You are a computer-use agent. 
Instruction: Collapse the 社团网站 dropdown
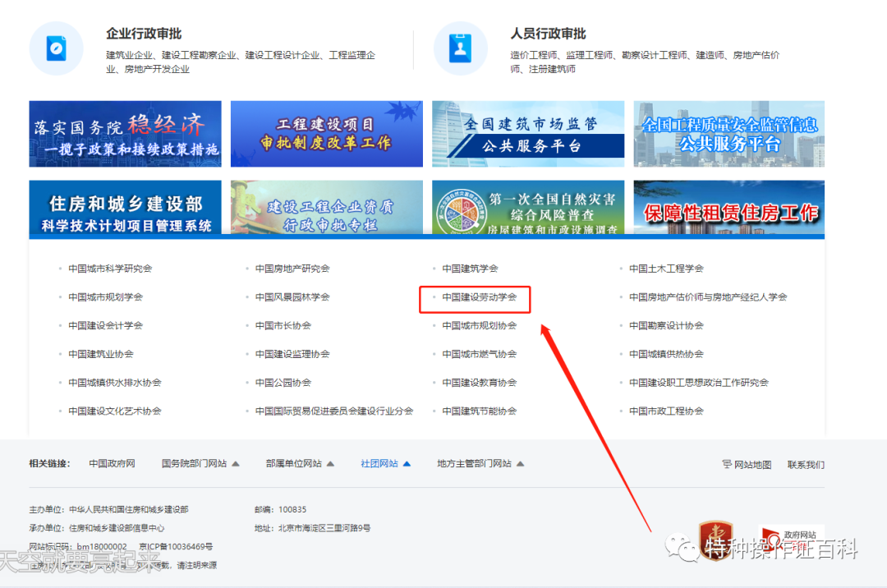tap(386, 464)
